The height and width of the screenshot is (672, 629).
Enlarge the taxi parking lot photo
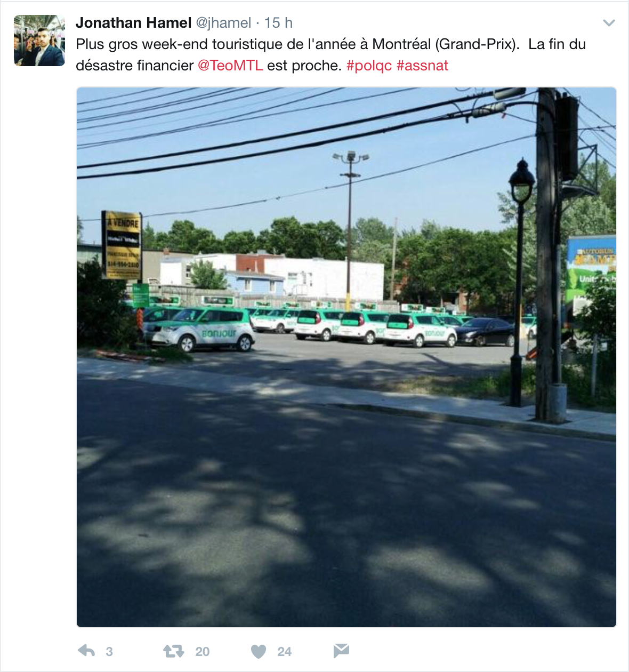click(346, 357)
